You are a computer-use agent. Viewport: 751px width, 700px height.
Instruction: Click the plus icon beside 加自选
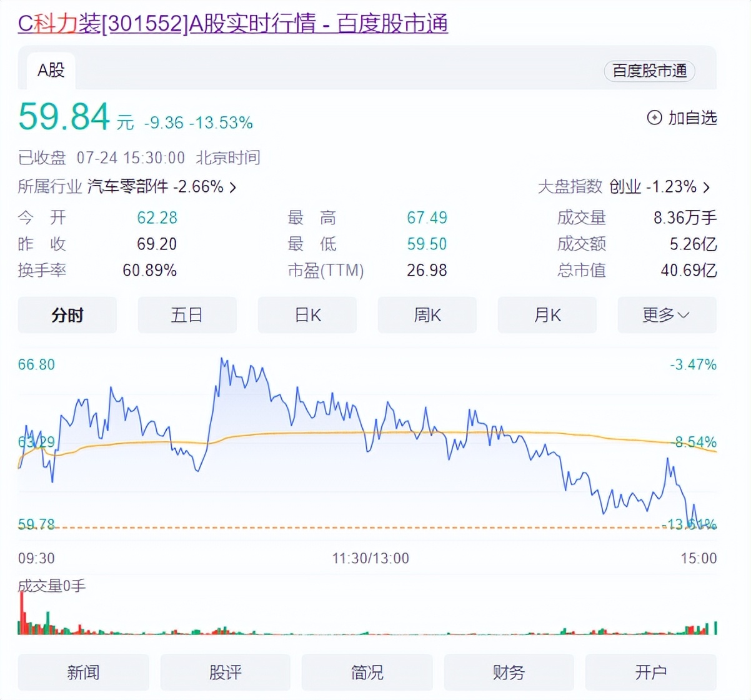click(x=654, y=117)
